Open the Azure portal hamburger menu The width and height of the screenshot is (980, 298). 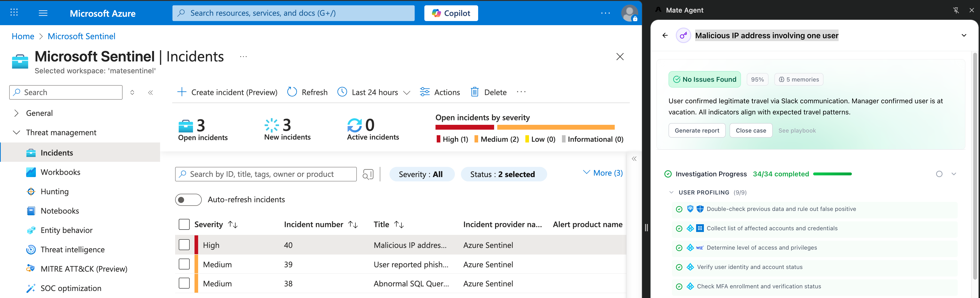coord(43,13)
